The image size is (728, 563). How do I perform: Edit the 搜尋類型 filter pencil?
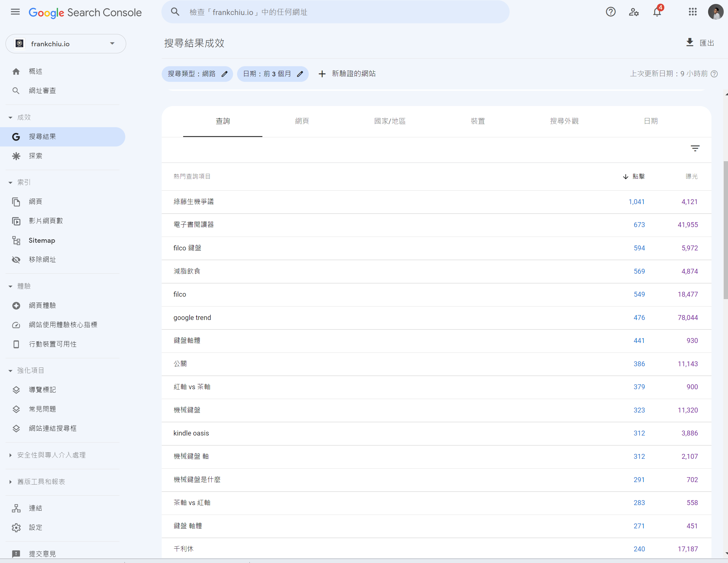(x=225, y=74)
